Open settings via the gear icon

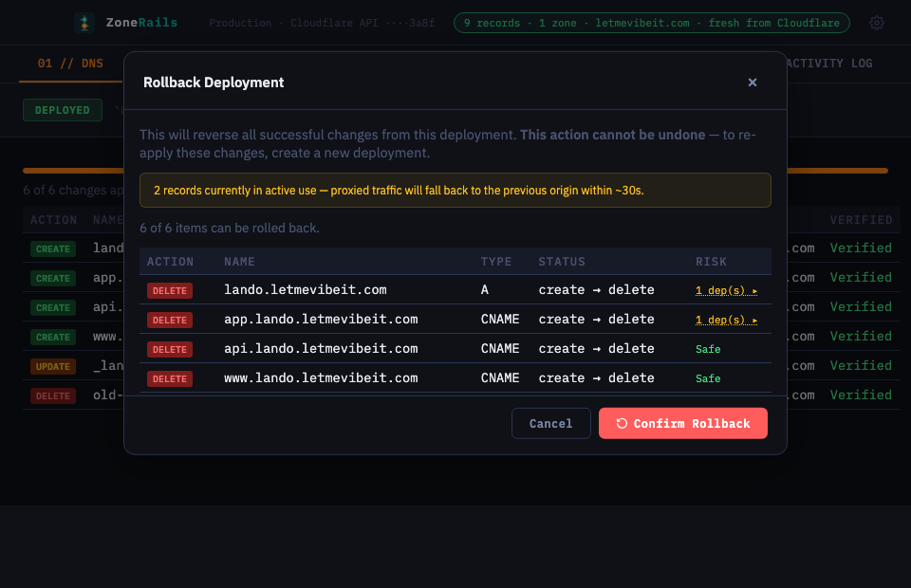(x=876, y=23)
